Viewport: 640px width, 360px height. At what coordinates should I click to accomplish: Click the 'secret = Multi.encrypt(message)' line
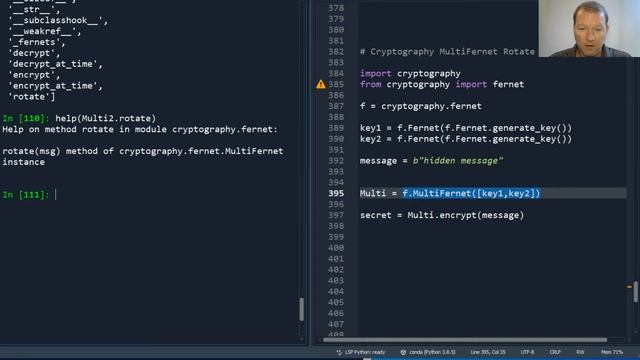[442, 215]
